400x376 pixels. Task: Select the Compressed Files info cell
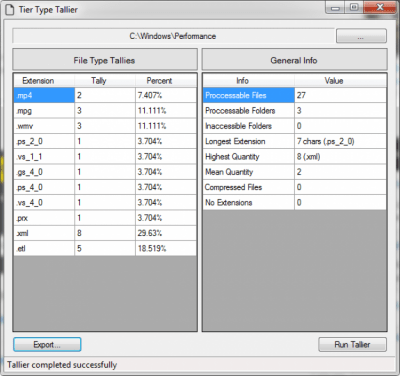point(249,187)
